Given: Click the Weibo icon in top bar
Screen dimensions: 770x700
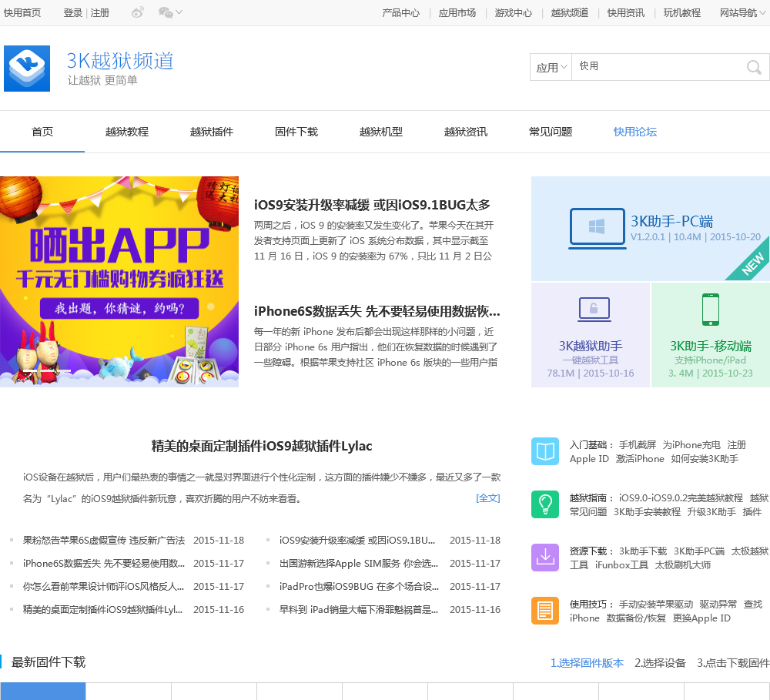Looking at the screenshot, I should (x=137, y=12).
